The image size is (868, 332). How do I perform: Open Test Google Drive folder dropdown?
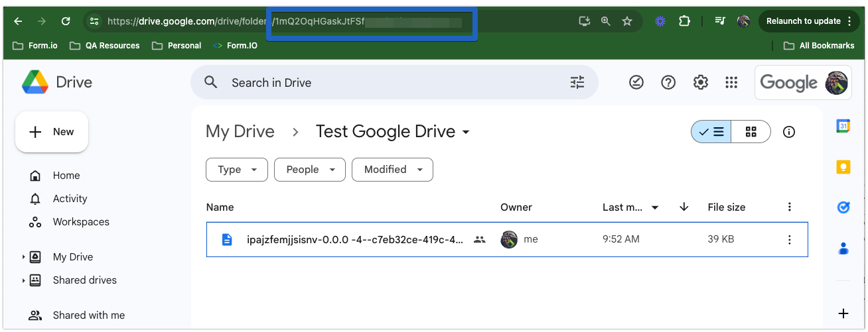pos(466,132)
